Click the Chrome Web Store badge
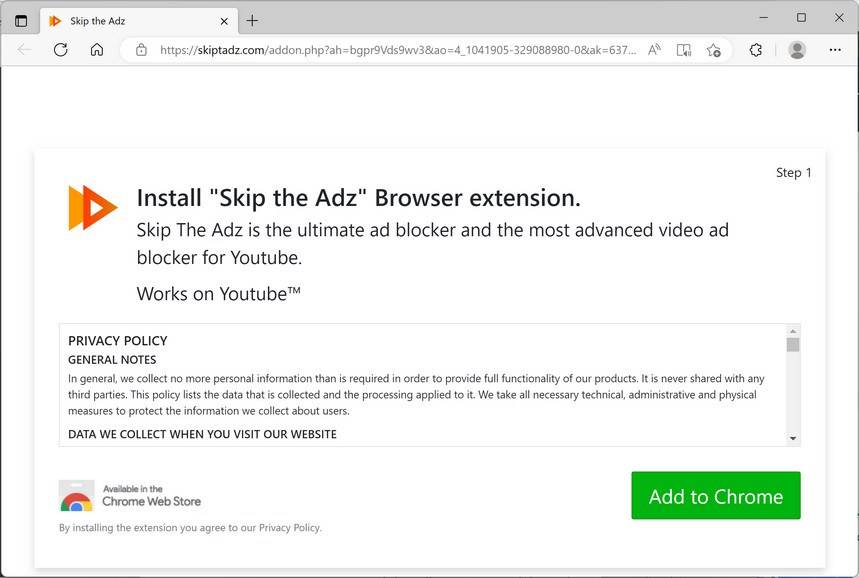 [x=130, y=495]
